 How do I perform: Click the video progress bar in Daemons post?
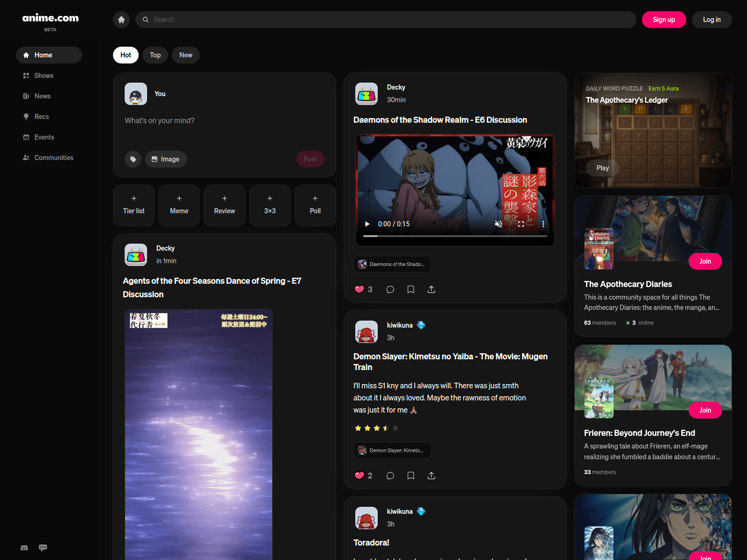tap(455, 236)
